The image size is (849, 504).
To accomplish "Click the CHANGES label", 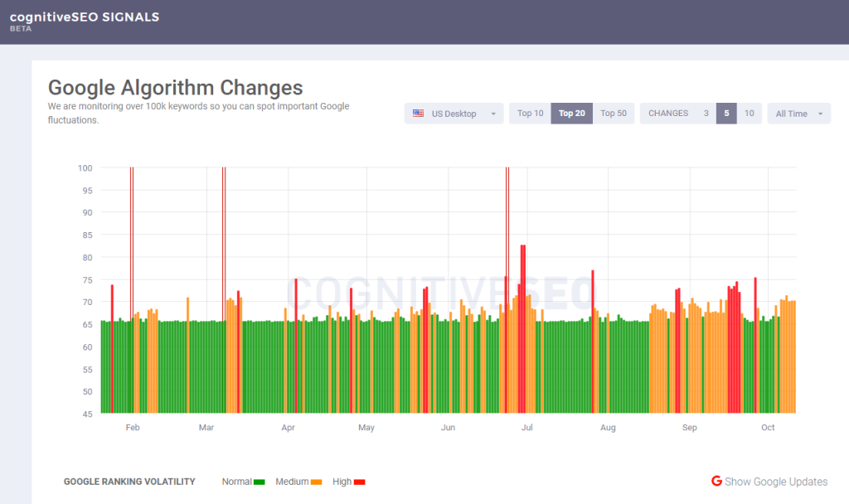I will pyautogui.click(x=668, y=114).
